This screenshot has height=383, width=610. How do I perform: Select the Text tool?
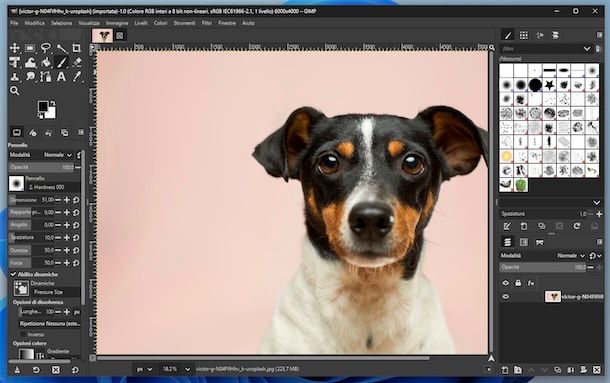pyautogui.click(x=61, y=77)
